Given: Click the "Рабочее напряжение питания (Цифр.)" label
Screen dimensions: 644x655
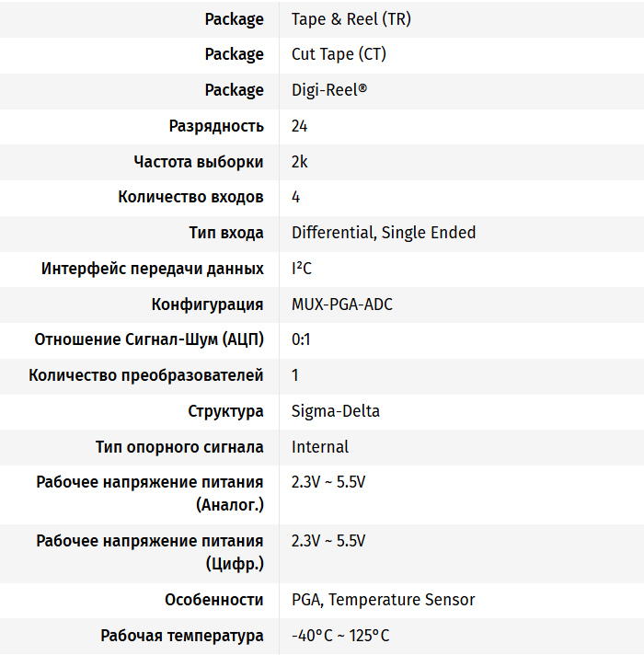Looking at the screenshot, I should click(150, 552).
